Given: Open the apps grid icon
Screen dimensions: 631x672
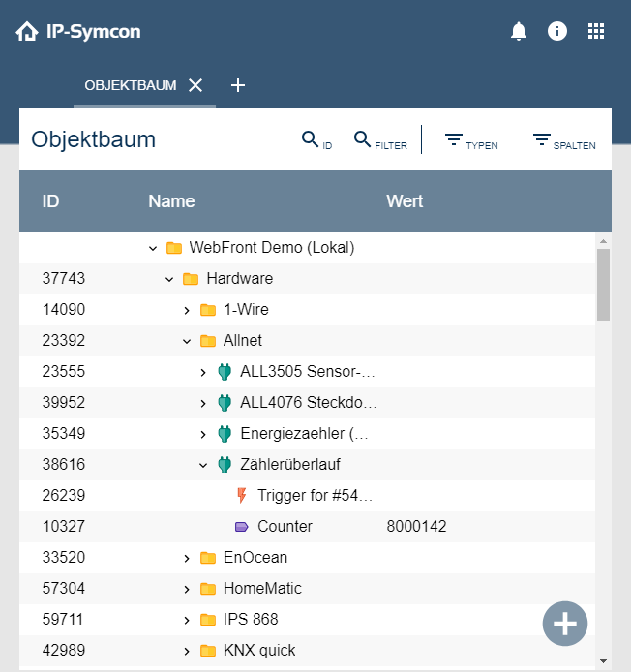Looking at the screenshot, I should pyautogui.click(x=596, y=31).
